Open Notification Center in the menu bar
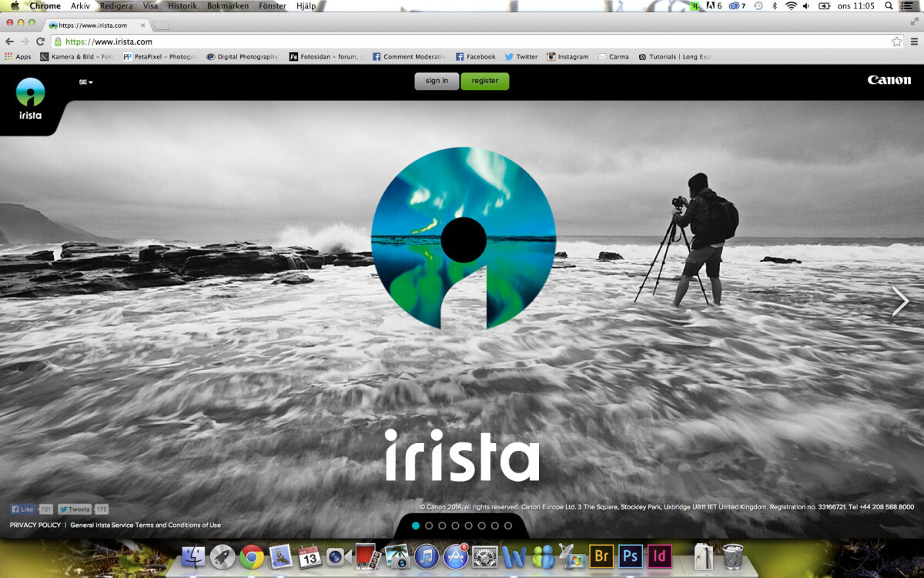924x578 pixels. click(908, 6)
